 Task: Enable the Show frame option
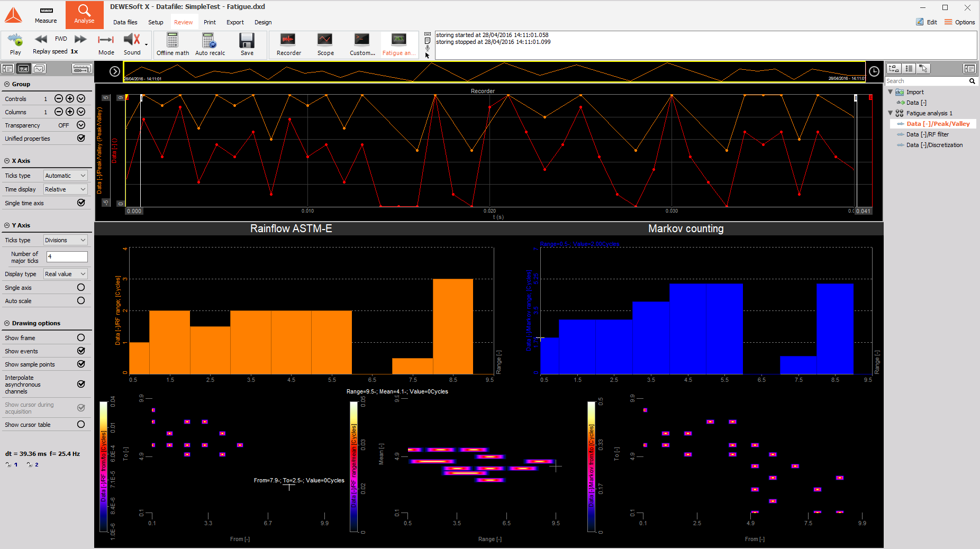click(81, 338)
